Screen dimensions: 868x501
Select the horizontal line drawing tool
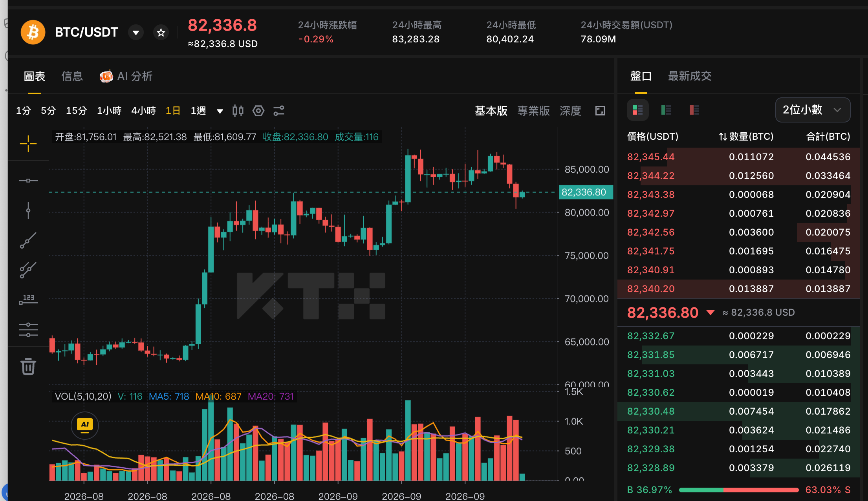click(28, 181)
